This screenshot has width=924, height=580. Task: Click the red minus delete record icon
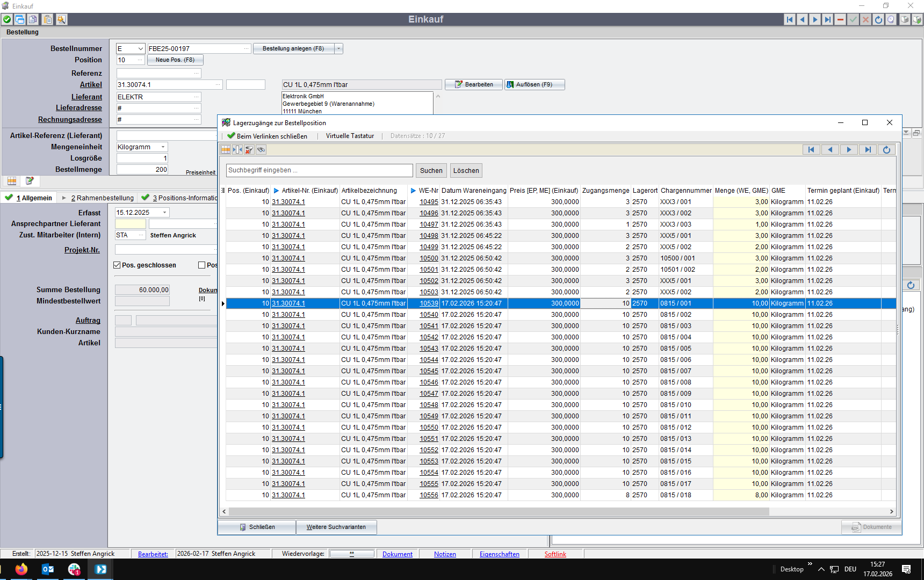click(x=840, y=19)
